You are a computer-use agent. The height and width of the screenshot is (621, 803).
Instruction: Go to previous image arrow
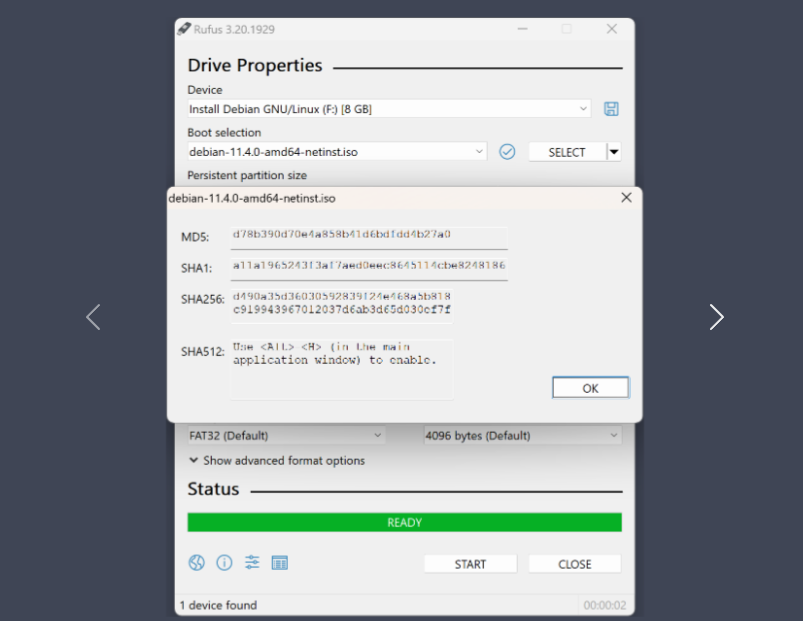[93, 317]
